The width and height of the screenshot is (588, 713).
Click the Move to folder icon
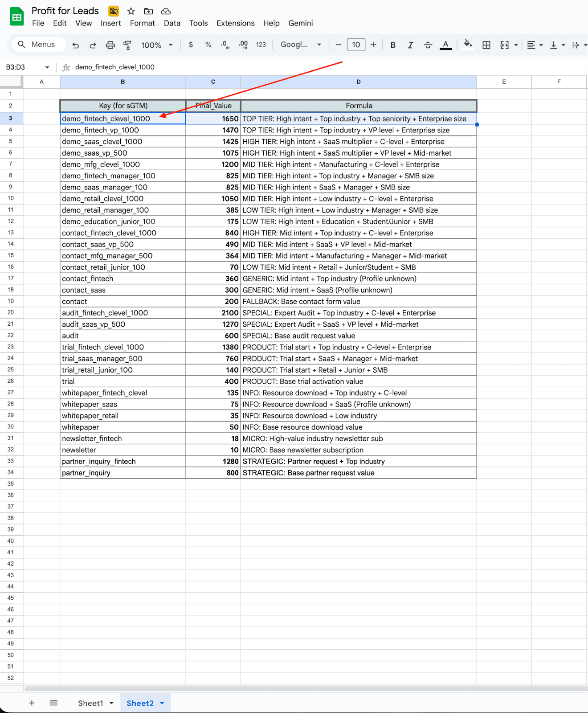148,11
